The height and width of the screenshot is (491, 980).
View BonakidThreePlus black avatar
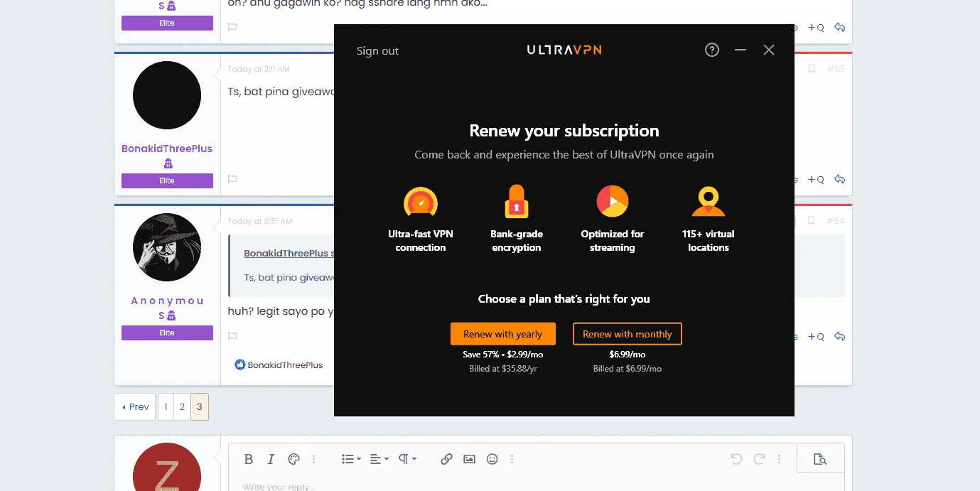167,95
